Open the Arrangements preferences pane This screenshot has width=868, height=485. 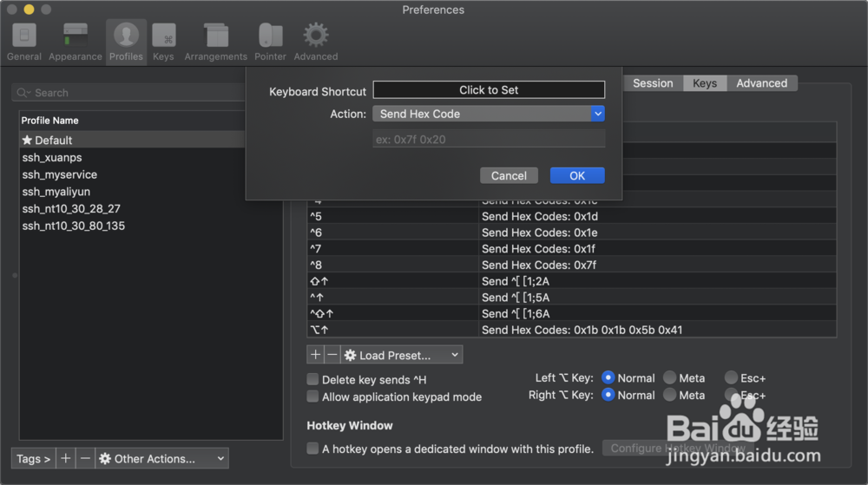coord(215,41)
